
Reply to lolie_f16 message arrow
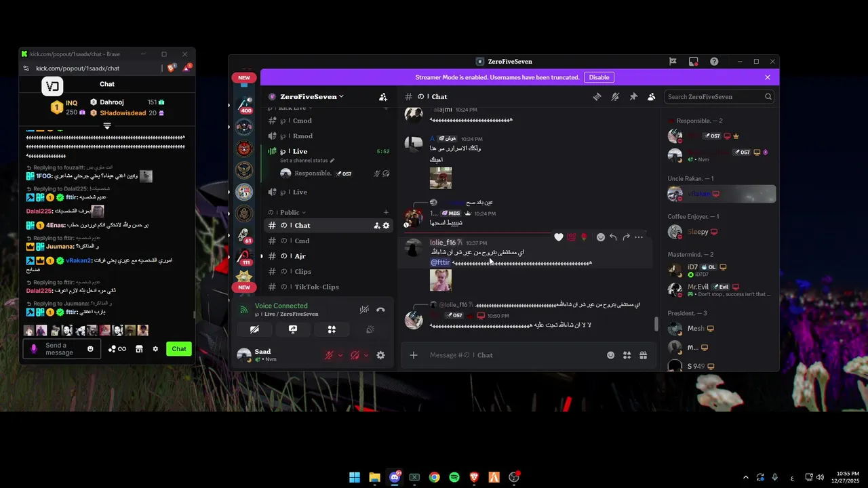(613, 237)
